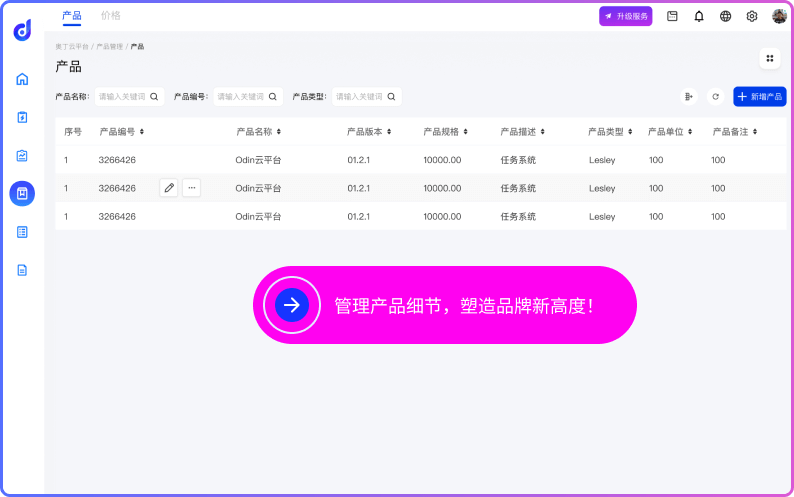Select the highlighted product management sidebar icon
This screenshot has width=794, height=497.
(22, 194)
